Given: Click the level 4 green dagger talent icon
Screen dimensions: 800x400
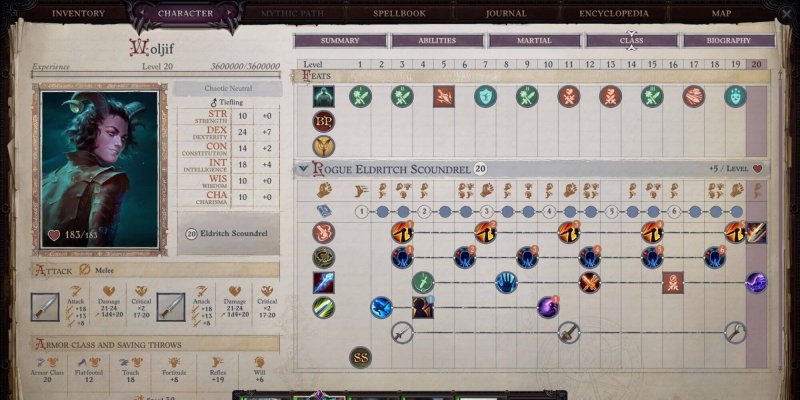Looking at the screenshot, I should tap(423, 282).
